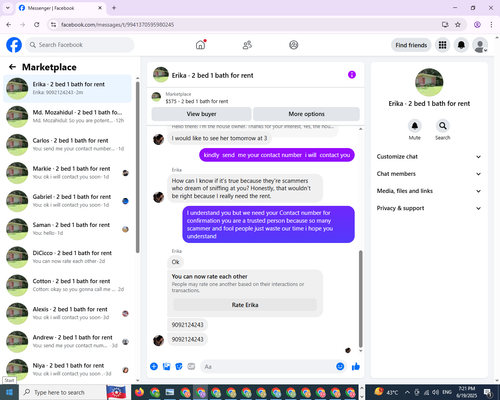Open Firefox from the taskbar

(x=139, y=392)
